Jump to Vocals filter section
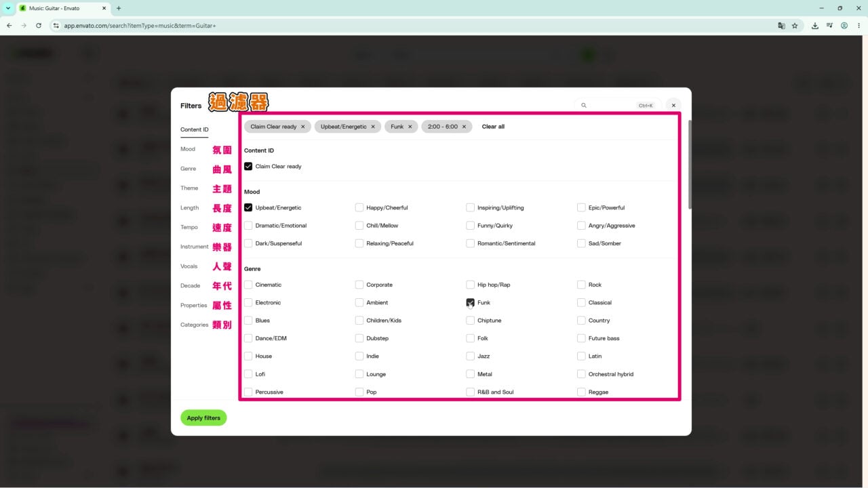 189,266
